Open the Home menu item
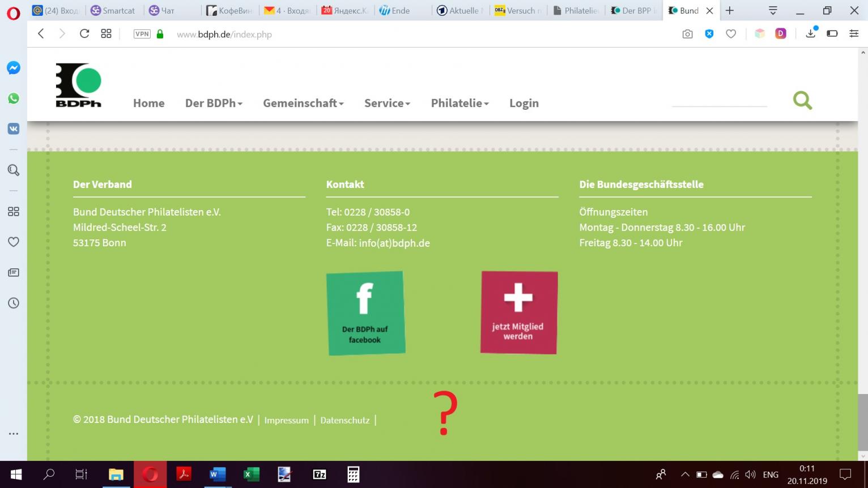868x488 pixels. tap(149, 103)
